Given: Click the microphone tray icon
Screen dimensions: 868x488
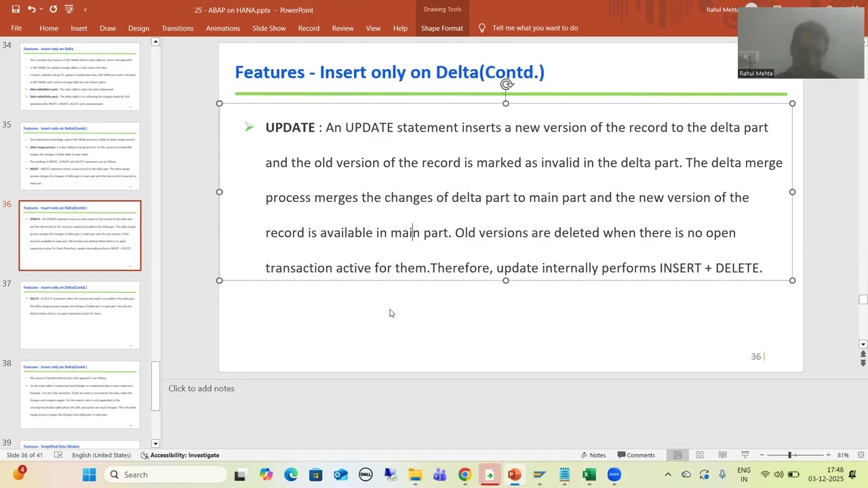Looking at the screenshot, I should (x=722, y=474).
